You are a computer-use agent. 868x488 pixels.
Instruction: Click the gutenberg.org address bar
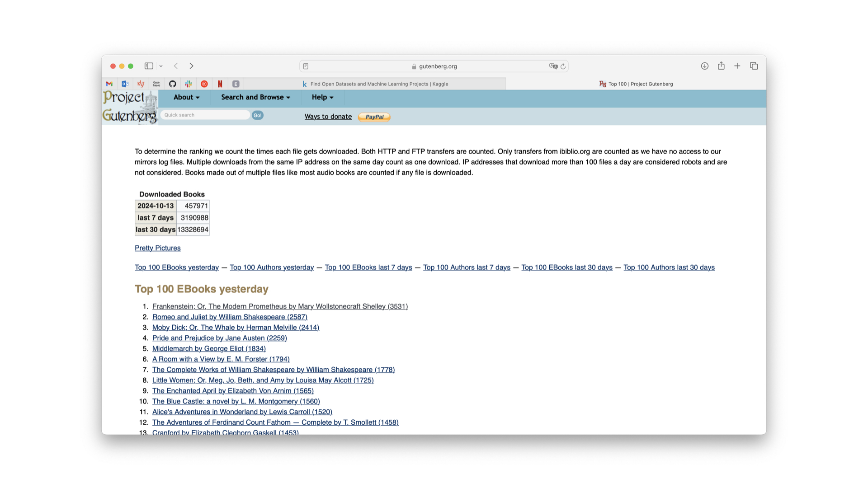434,66
